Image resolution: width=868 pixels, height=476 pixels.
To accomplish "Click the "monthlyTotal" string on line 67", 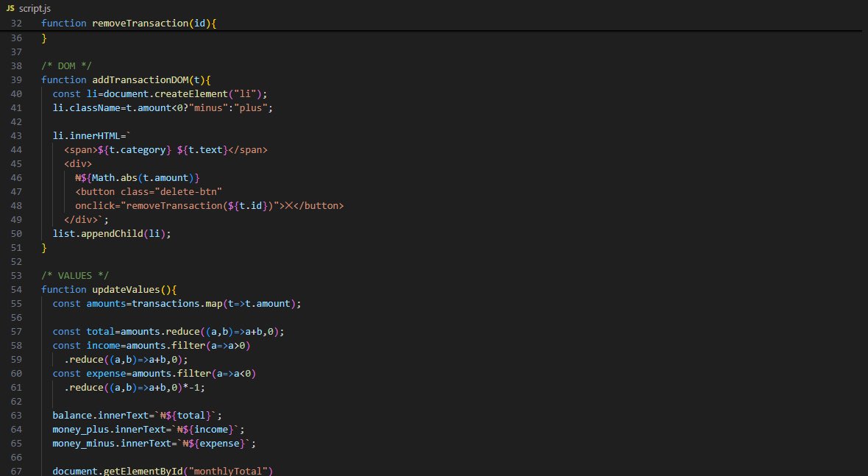I will pyautogui.click(x=228, y=471).
